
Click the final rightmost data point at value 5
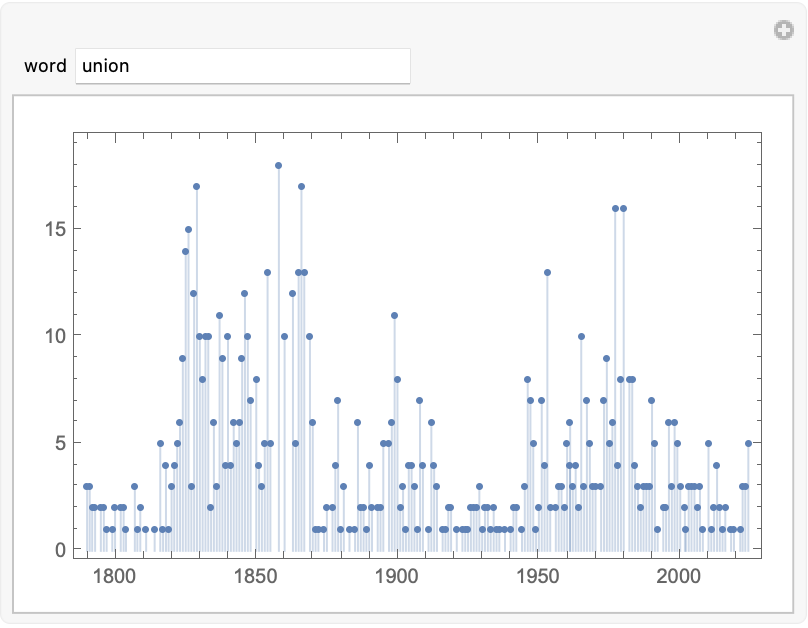click(x=748, y=443)
